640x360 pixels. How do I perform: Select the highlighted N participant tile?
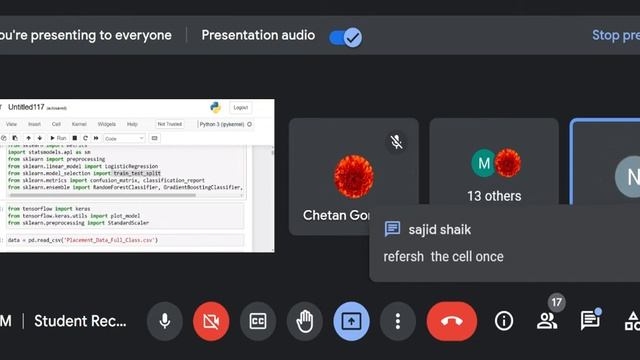[x=605, y=161]
